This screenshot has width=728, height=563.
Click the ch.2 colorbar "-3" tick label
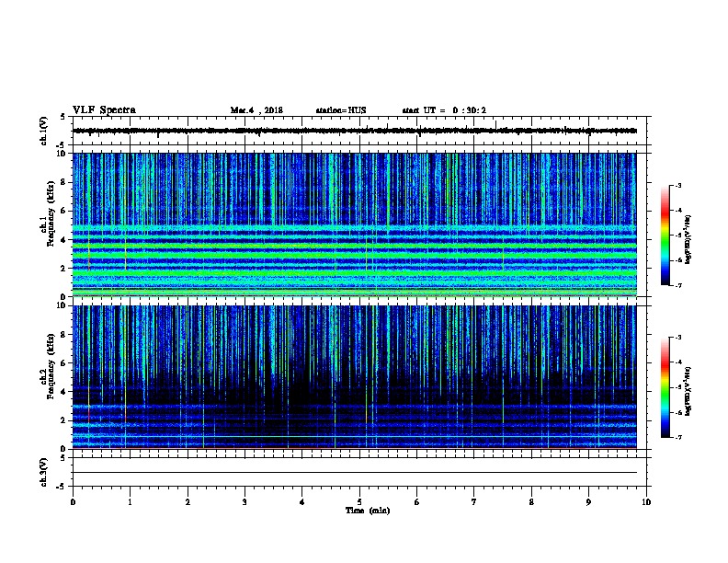pos(677,338)
